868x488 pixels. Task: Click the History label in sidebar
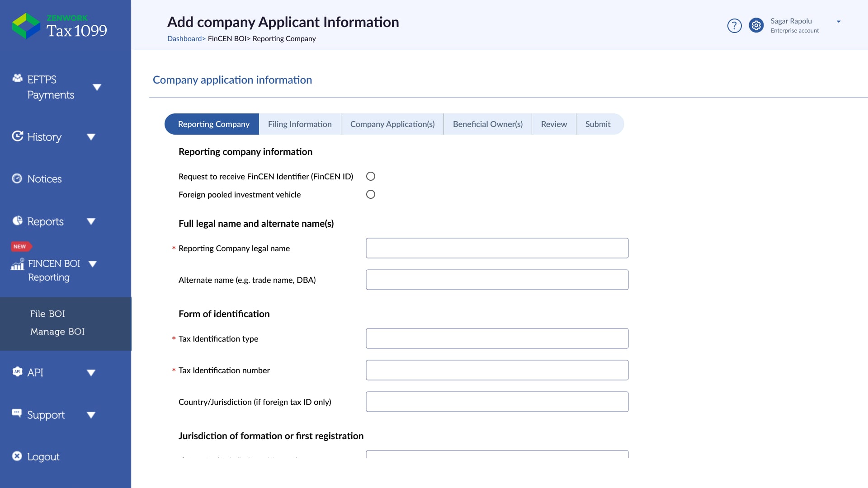coord(44,137)
